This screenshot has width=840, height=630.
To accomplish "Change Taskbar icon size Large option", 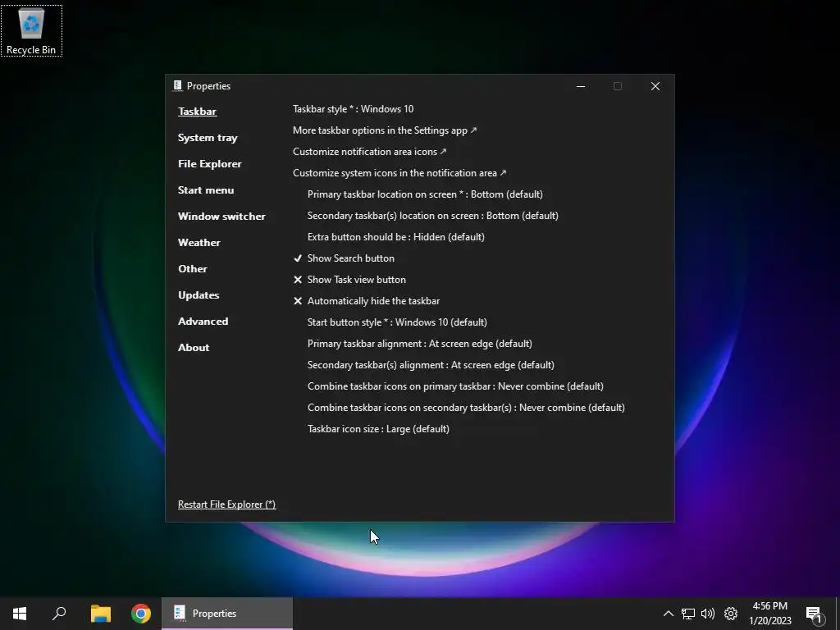I will [378, 429].
